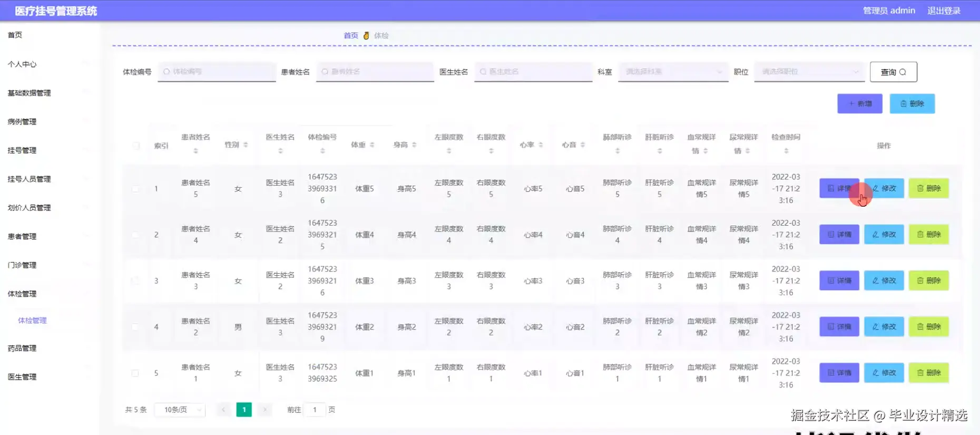This screenshot has height=435, width=980.
Task: Expand 挂号人员管理 sidebar menu
Action: (x=50, y=179)
